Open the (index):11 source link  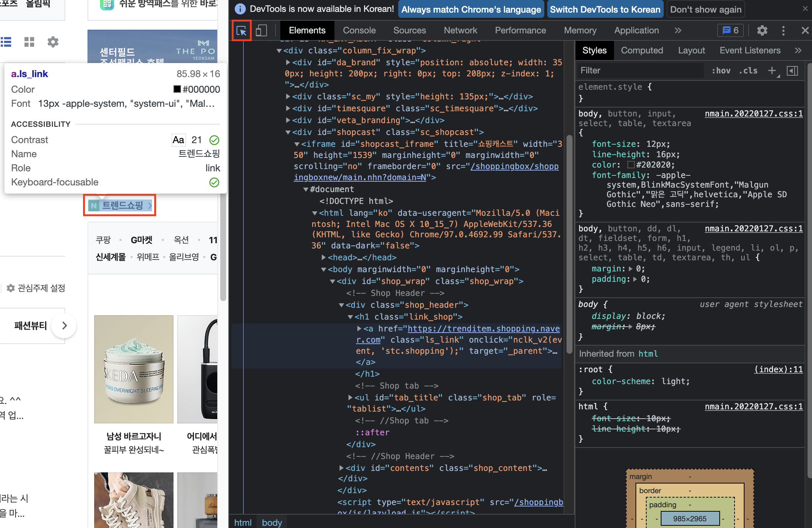point(779,369)
